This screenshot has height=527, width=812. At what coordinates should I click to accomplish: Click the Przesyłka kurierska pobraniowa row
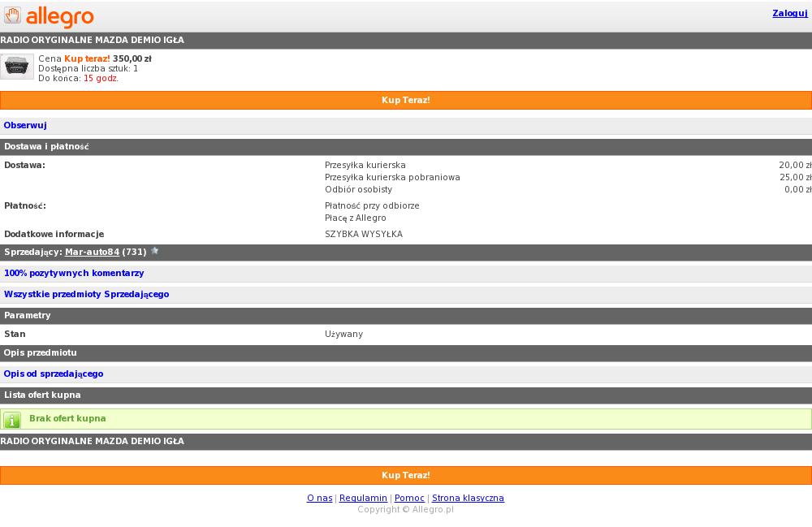tap(392, 177)
